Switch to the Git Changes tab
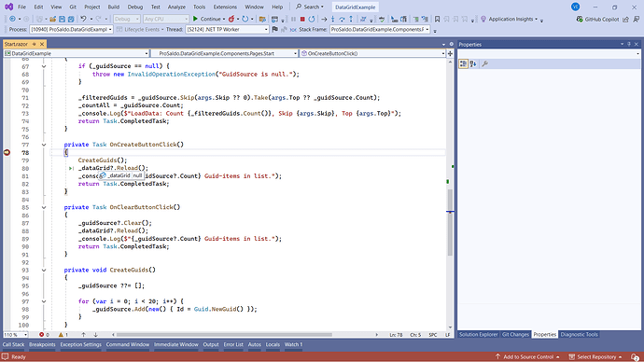Screen dimensions: 644x362 pos(515,335)
